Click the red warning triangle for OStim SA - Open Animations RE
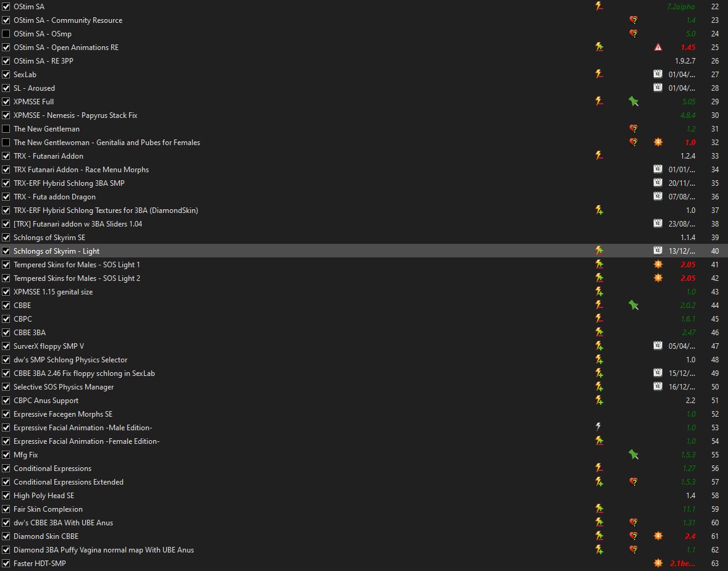Viewport: 728px width, 571px height. pyautogui.click(x=658, y=48)
